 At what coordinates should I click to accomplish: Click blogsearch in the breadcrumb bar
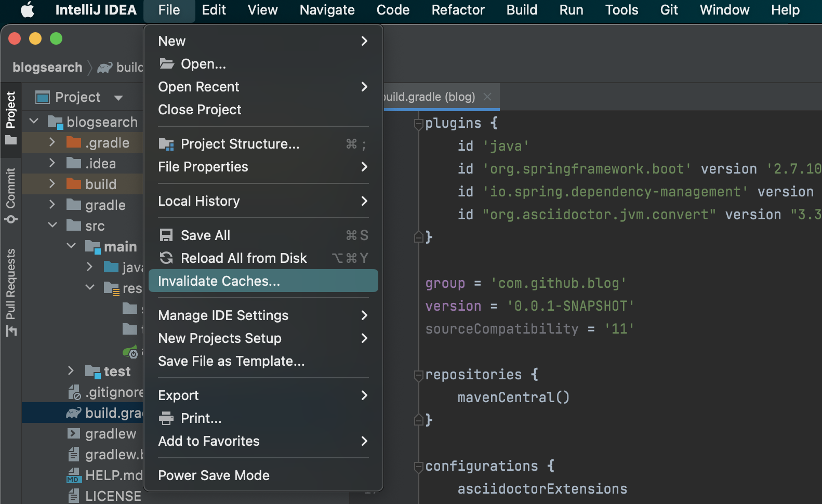point(47,68)
